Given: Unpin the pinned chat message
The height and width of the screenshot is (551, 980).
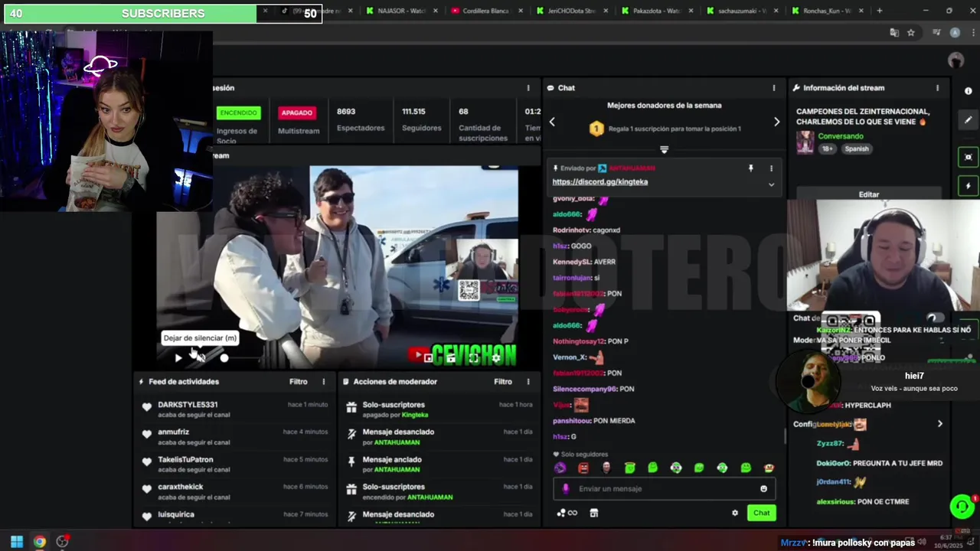Looking at the screenshot, I should (750, 168).
